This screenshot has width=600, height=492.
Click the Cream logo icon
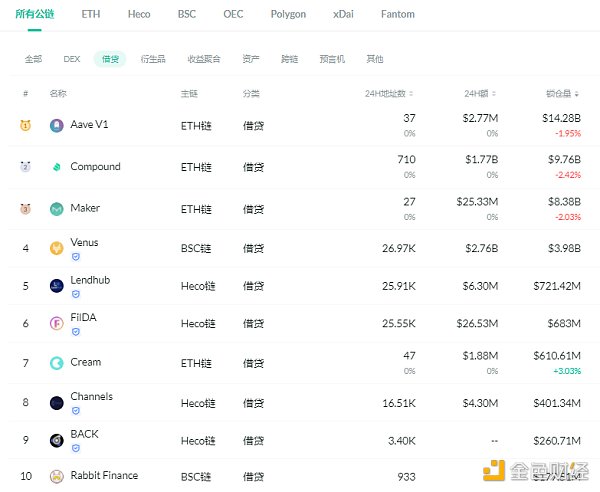tap(56, 363)
